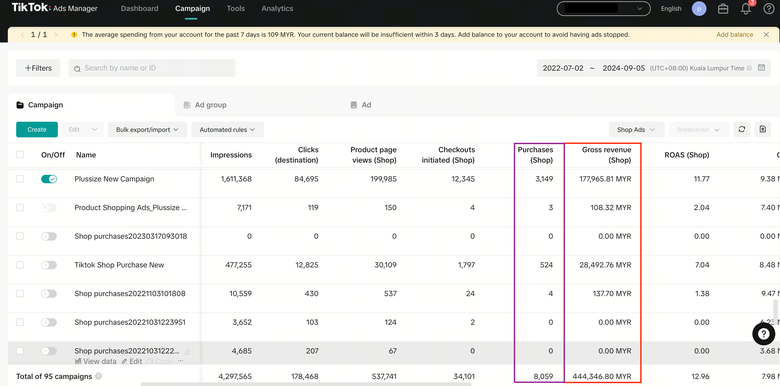Open the account selector dropdown
This screenshot has width=780, height=386.
point(603,8)
